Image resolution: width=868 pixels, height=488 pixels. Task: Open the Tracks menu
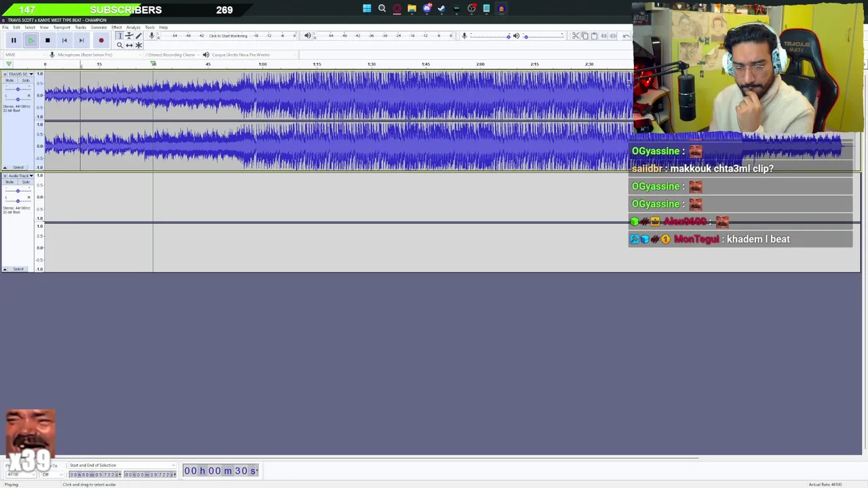[x=81, y=27]
